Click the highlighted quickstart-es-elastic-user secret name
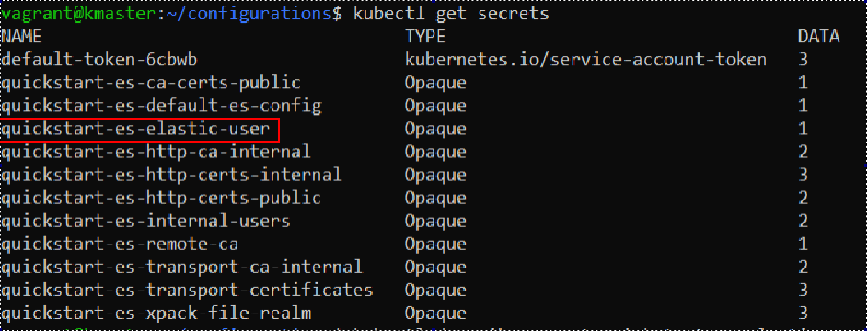This screenshot has height=331, width=868. [135, 130]
